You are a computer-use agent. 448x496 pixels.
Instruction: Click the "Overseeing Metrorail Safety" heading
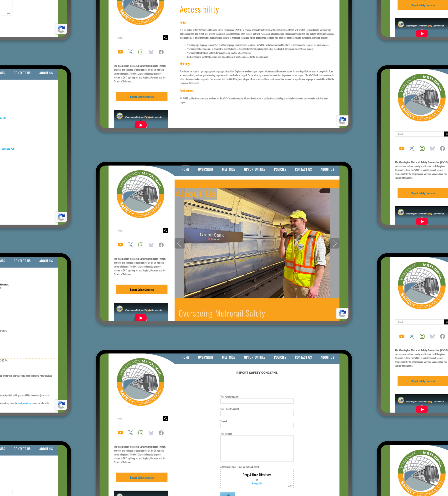222,313
